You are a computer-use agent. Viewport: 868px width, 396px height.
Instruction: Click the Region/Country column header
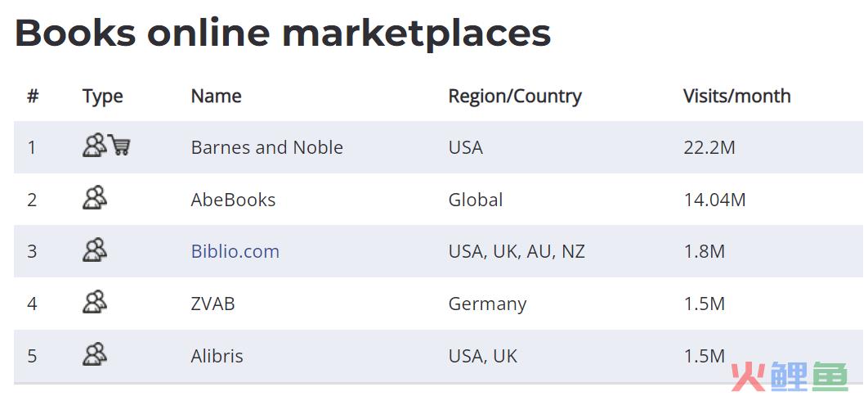[515, 97]
